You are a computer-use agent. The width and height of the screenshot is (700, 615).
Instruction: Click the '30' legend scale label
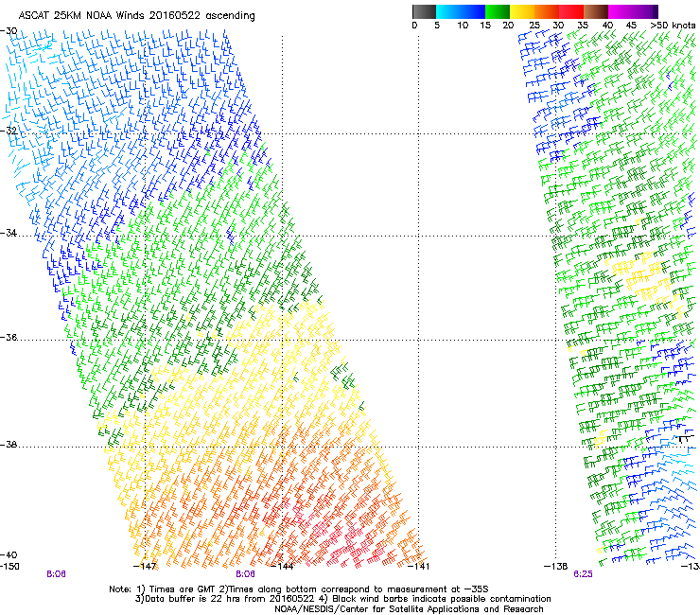click(x=558, y=25)
